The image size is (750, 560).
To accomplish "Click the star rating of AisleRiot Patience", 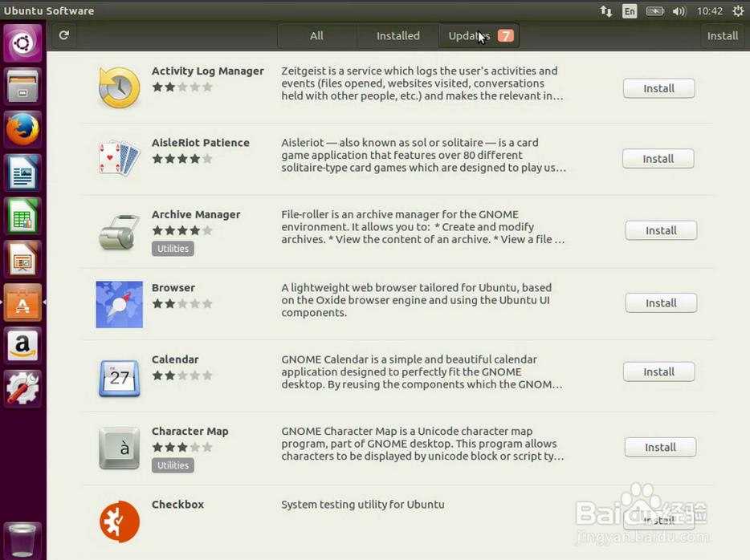I will pyautogui.click(x=182, y=159).
